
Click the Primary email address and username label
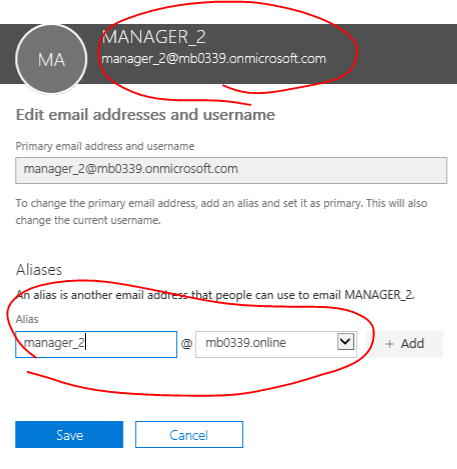(x=105, y=146)
